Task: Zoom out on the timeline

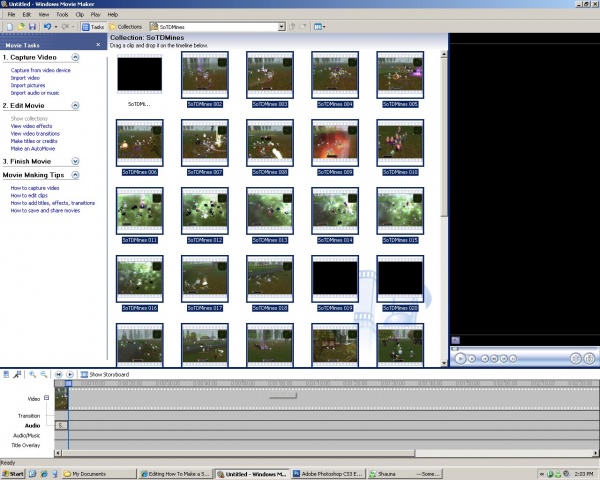Action: pos(45,374)
